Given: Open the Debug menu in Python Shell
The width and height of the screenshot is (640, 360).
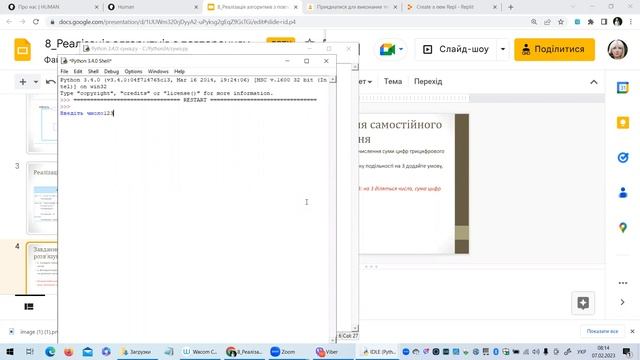Looking at the screenshot, I should point(111,71).
